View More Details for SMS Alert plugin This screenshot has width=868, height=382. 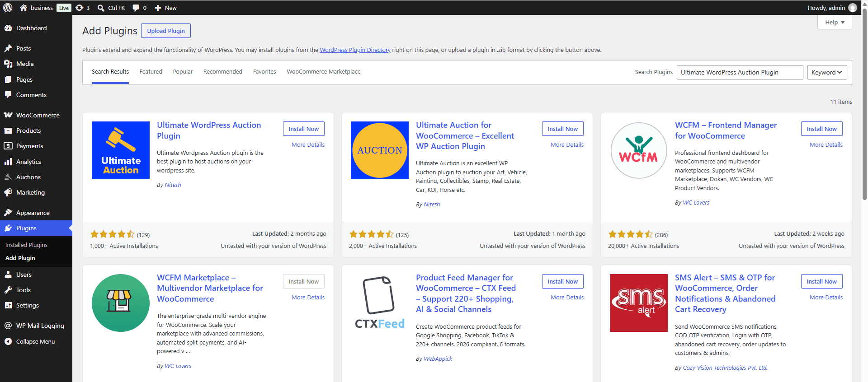(826, 298)
